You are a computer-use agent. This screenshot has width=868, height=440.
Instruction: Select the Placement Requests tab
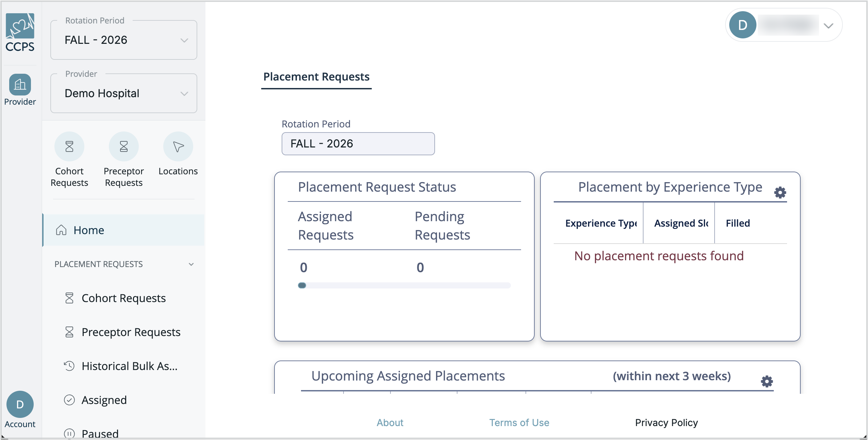pos(316,77)
